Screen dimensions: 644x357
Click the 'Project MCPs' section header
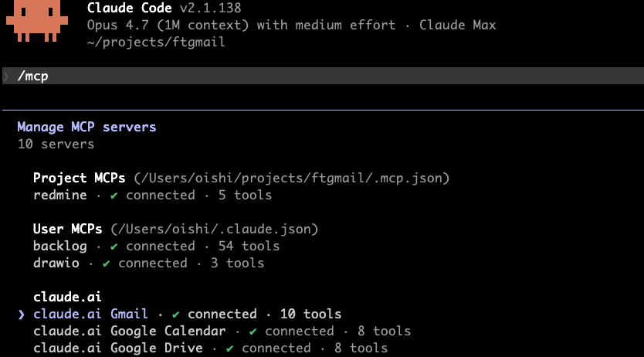(x=80, y=178)
